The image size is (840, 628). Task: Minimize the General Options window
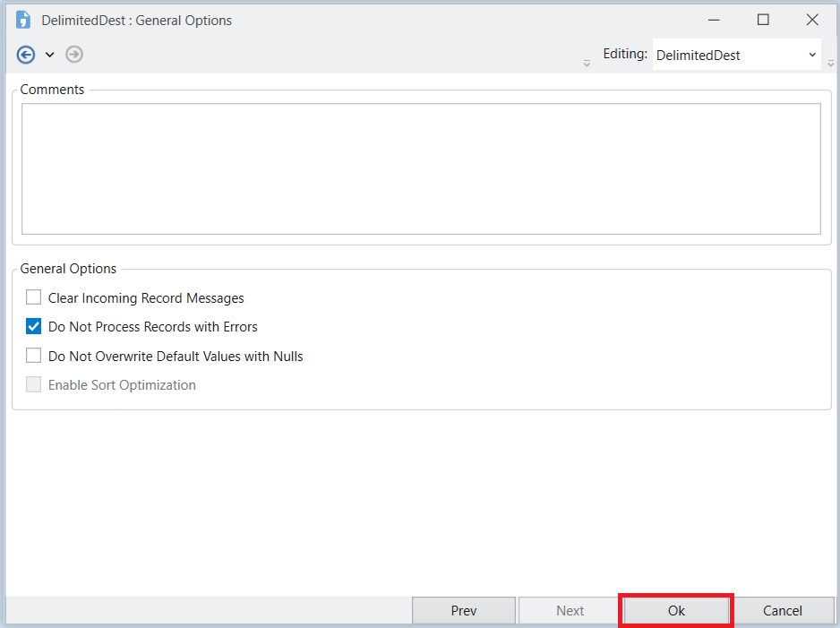(714, 20)
